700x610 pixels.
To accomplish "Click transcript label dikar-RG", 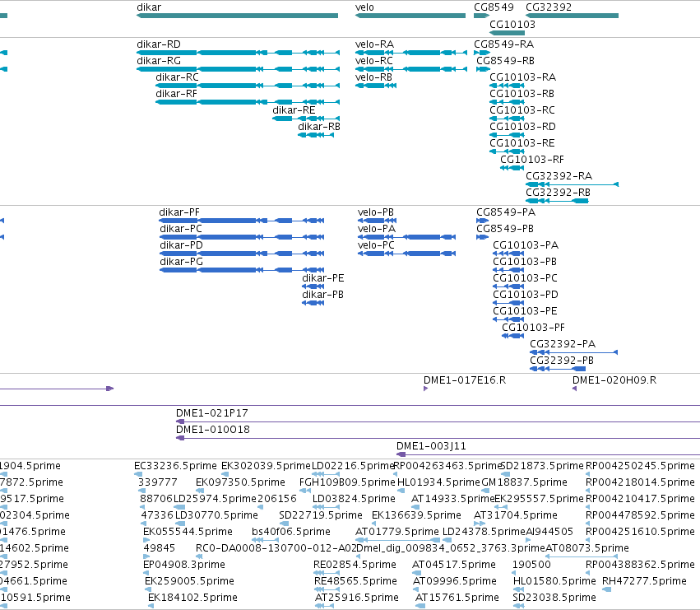I will coord(159,61).
